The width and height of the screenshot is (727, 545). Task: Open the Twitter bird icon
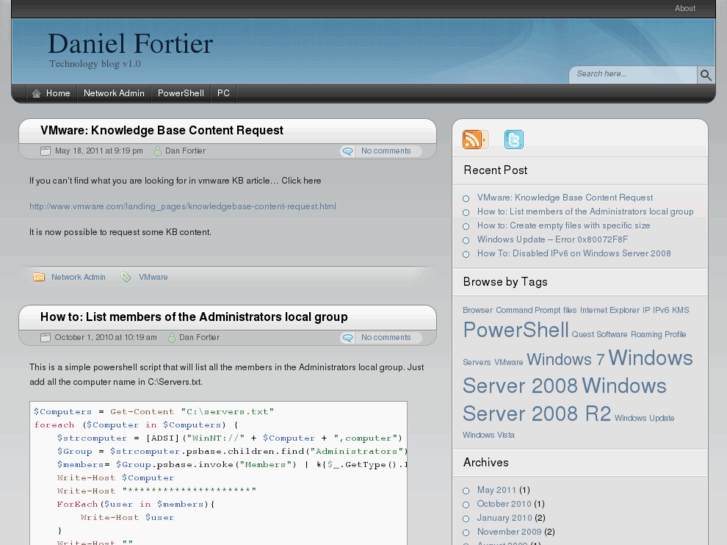513,140
